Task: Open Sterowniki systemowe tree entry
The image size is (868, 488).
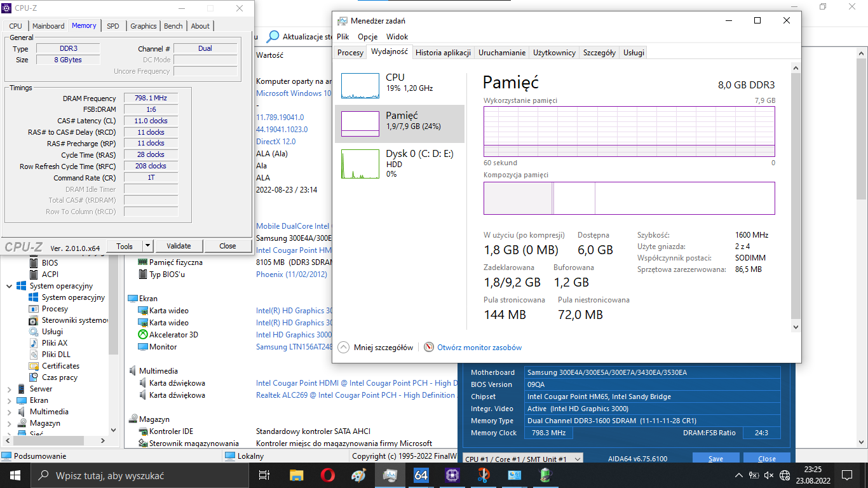Action: click(x=69, y=320)
